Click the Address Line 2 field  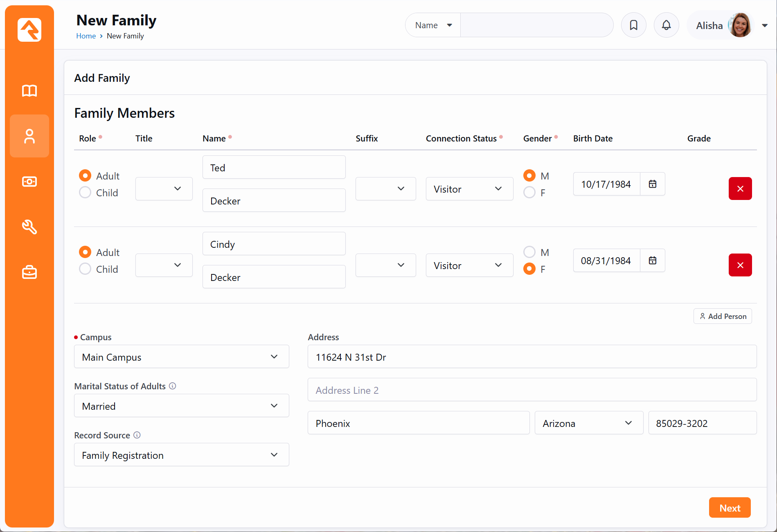point(532,390)
